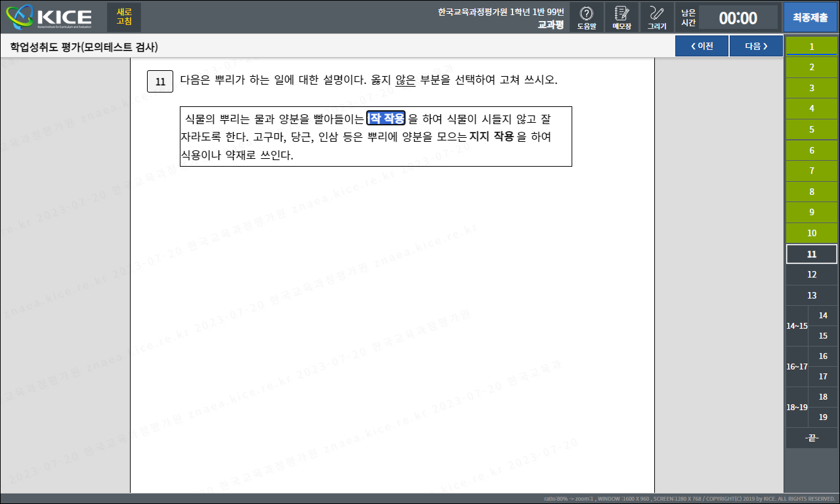This screenshot has height=504, width=840.
Task: Go to previous question with 이전
Action: click(702, 46)
